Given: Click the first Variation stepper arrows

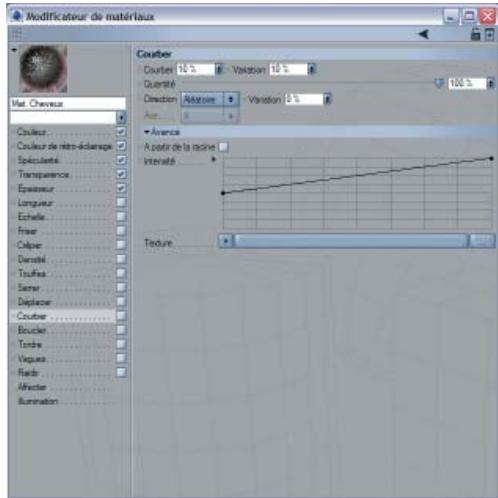Looking at the screenshot, I should click(x=312, y=69).
